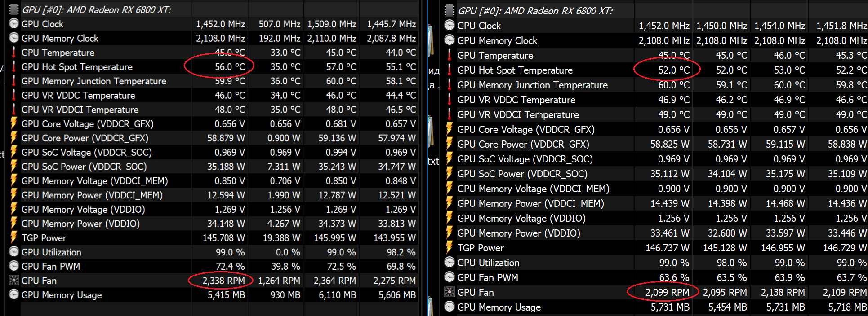This screenshot has width=868, height=316.
Task: Select GPU Memory Voltage (VDDCI_MEM) label in right panel
Action: coord(534,189)
